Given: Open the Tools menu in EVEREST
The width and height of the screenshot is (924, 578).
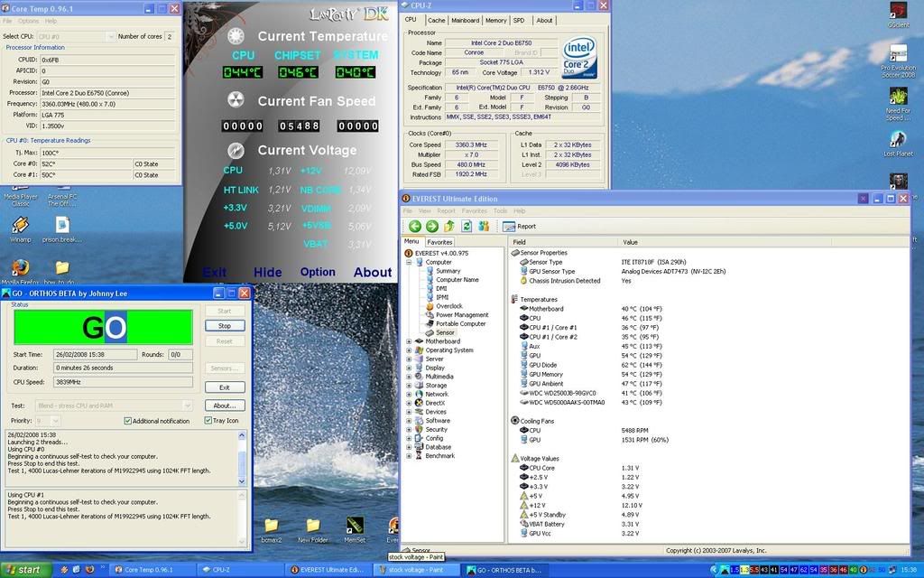Looking at the screenshot, I should (x=502, y=210).
